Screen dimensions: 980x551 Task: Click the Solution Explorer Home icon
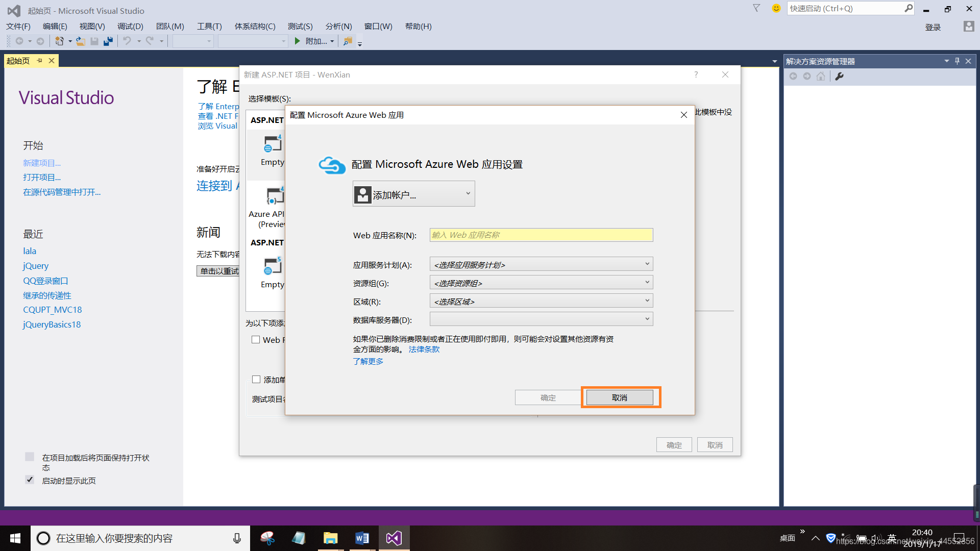coord(821,76)
